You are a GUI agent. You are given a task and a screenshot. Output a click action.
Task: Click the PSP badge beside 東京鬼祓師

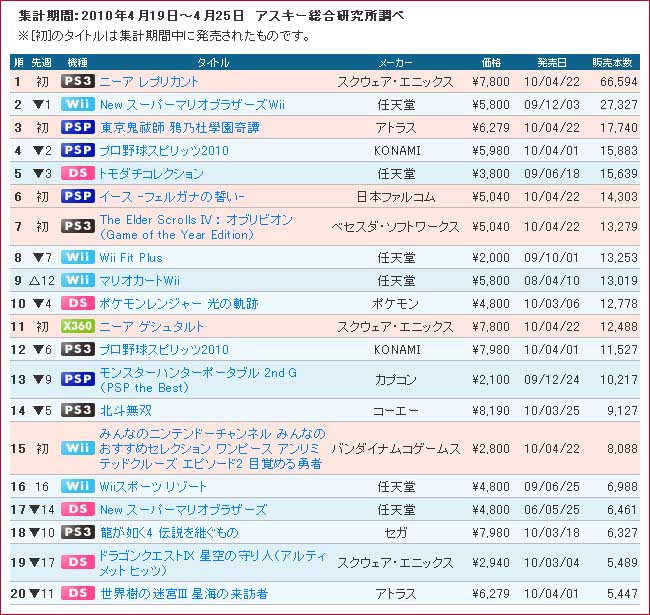click(x=78, y=127)
